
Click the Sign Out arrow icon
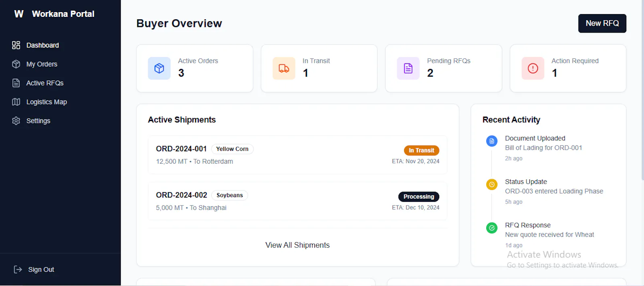coord(18,270)
